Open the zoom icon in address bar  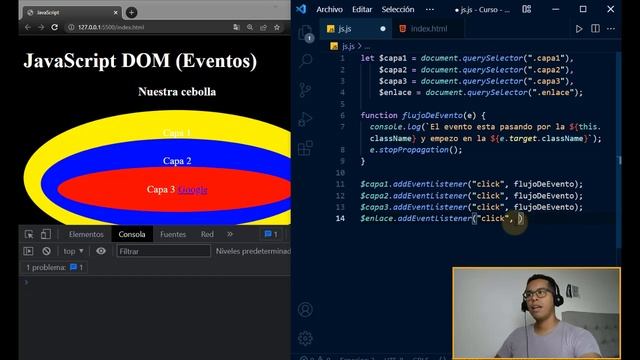tap(250, 27)
